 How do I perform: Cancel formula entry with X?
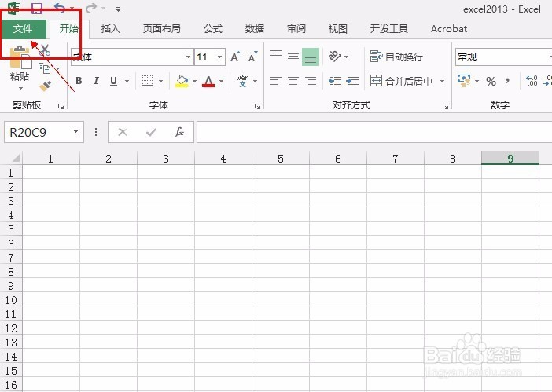point(123,132)
